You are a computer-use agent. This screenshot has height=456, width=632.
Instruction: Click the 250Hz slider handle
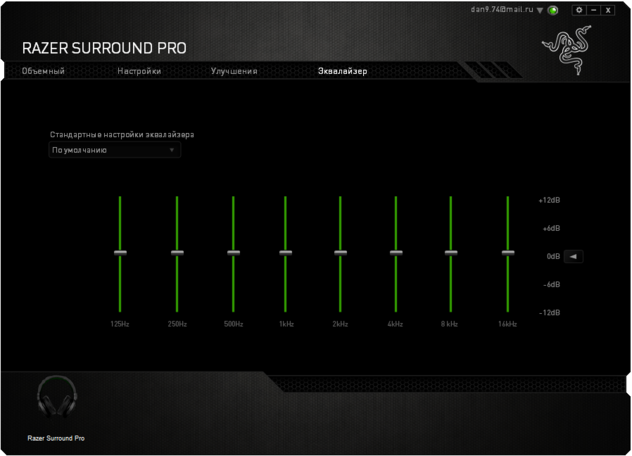(x=177, y=253)
